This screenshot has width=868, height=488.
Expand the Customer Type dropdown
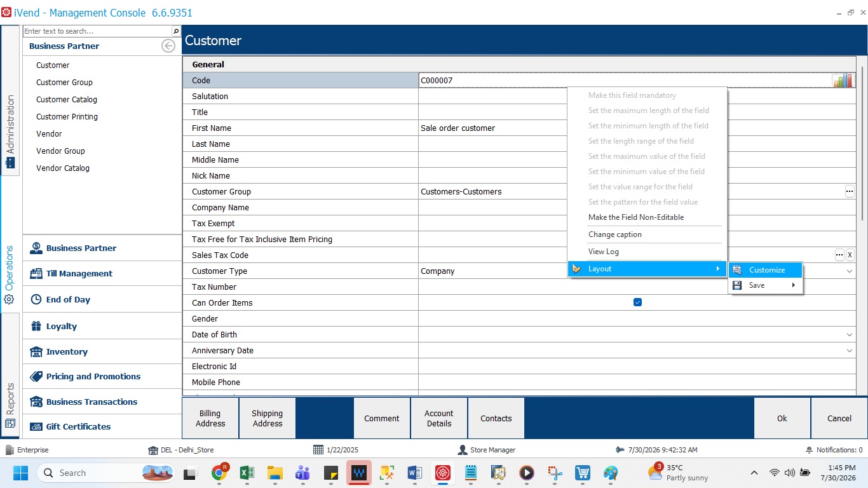[850, 271]
